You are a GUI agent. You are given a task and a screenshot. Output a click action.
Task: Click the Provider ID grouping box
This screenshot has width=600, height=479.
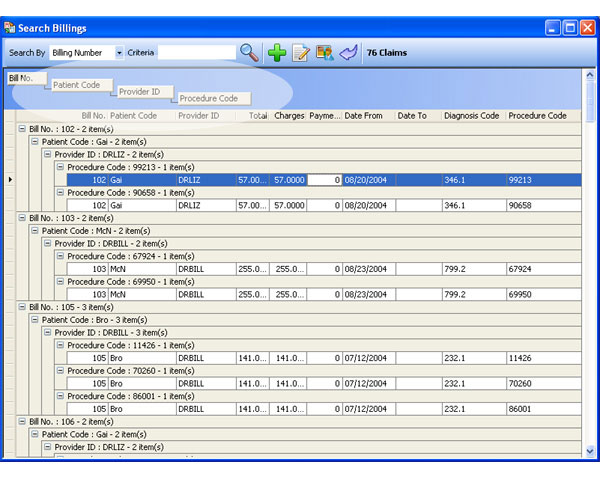(139, 92)
